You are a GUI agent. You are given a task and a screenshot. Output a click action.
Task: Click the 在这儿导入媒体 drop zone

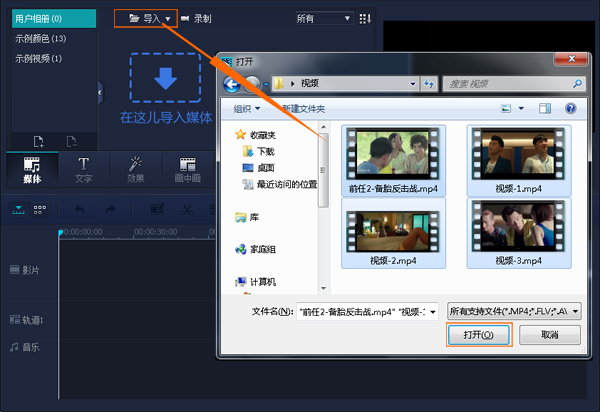pos(165,89)
